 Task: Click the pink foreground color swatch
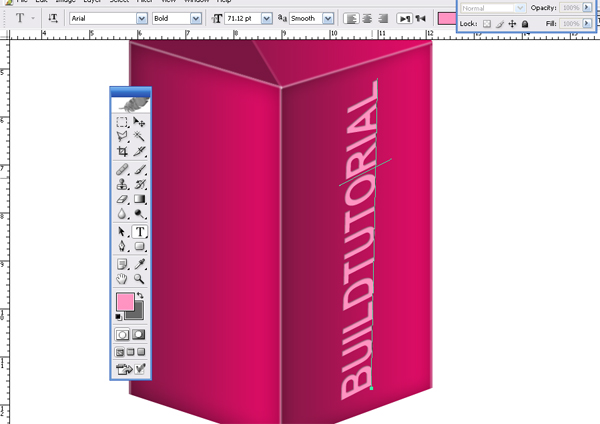(x=125, y=302)
